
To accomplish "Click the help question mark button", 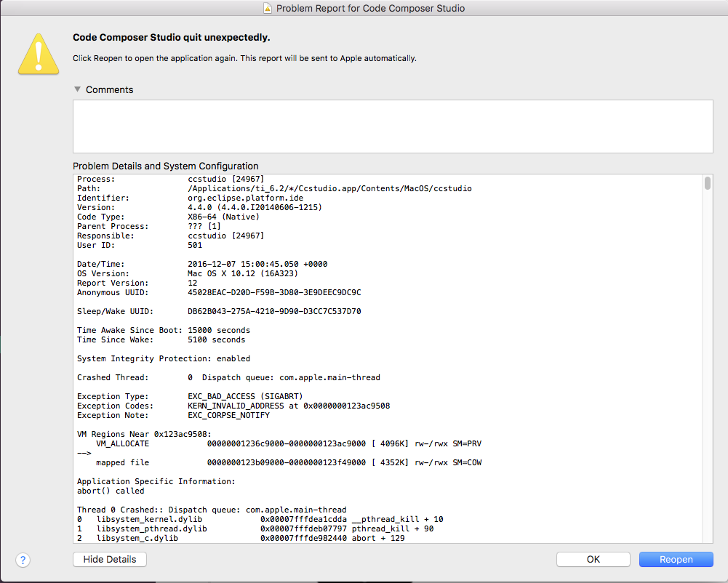I will (23, 560).
